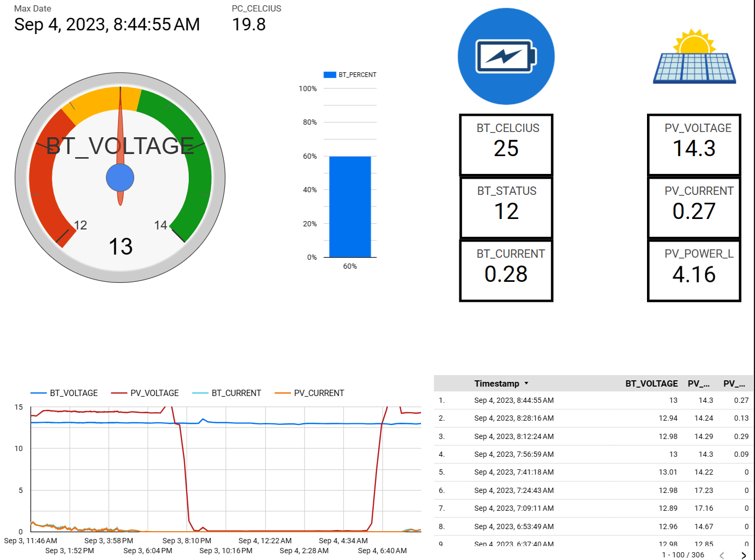Select table row Sep 4, 2023, 7:09:11 AM
Viewport: 755px width, 560px height.
tap(594, 508)
